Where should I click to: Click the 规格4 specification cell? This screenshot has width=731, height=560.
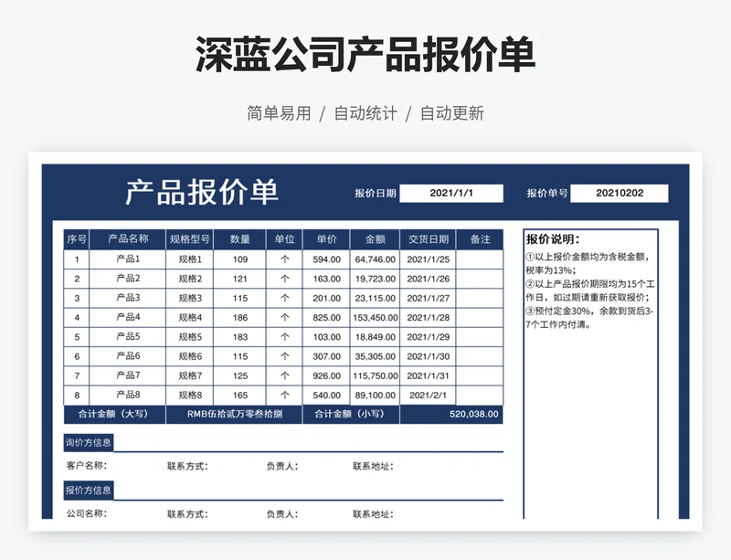tap(189, 317)
